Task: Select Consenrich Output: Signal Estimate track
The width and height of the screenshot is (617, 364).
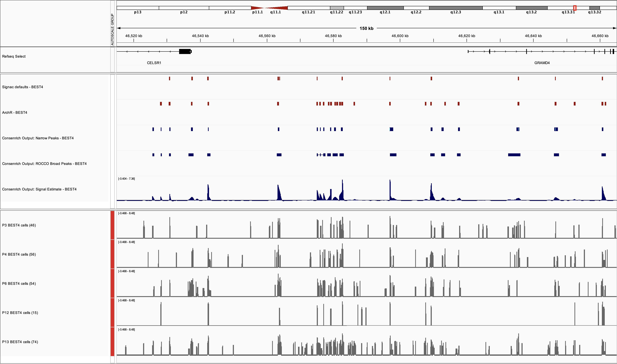Action: [39, 189]
